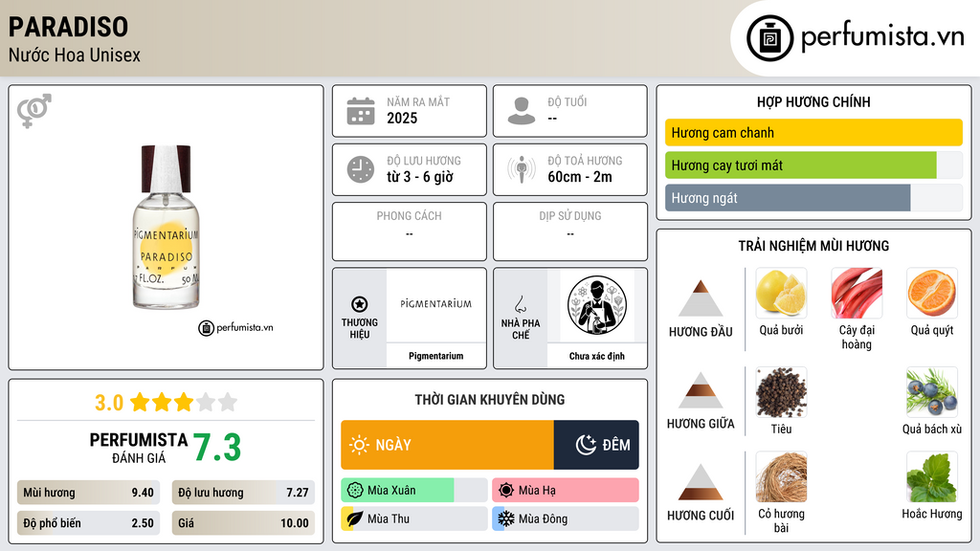Image resolution: width=980 pixels, height=551 pixels.
Task: Click the sillage person icon for Độ toả hương
Action: click(522, 169)
